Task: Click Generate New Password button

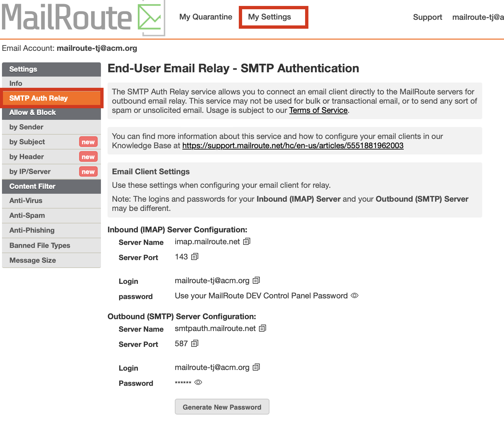Action: (222, 407)
